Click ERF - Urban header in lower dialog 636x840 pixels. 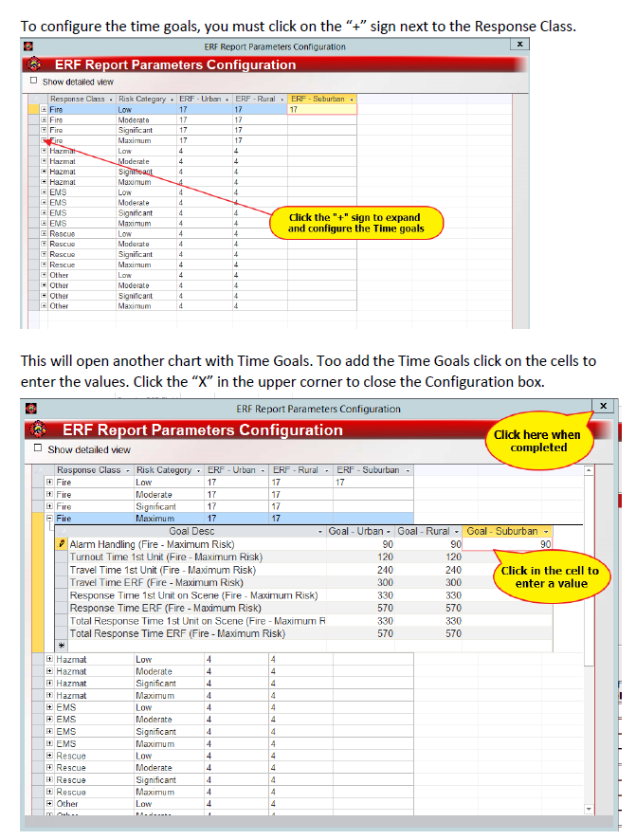point(231,470)
